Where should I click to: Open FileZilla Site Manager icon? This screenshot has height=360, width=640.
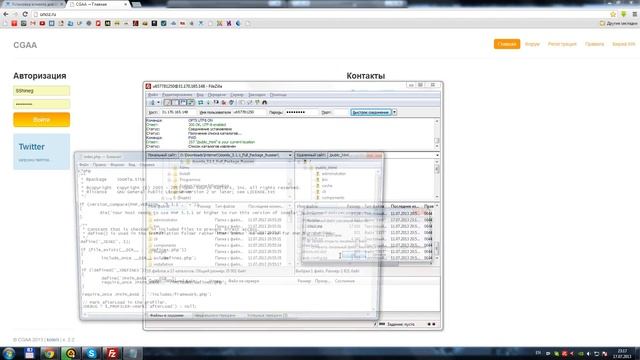point(153,102)
